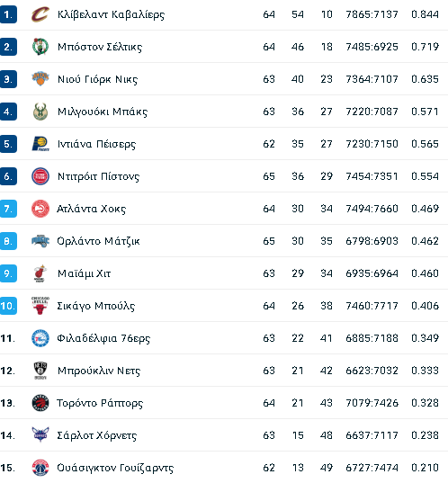Click the Washington Wizards logo

click(x=40, y=468)
